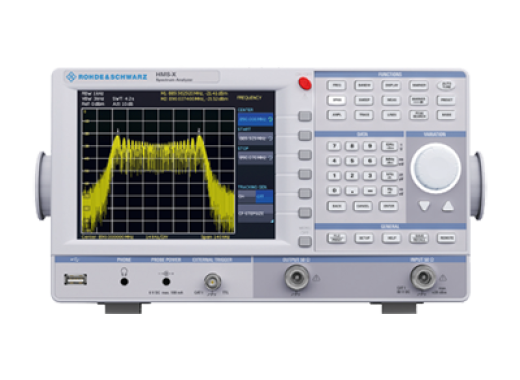Open the SETUP general key
The image size is (520, 380).
point(364,238)
